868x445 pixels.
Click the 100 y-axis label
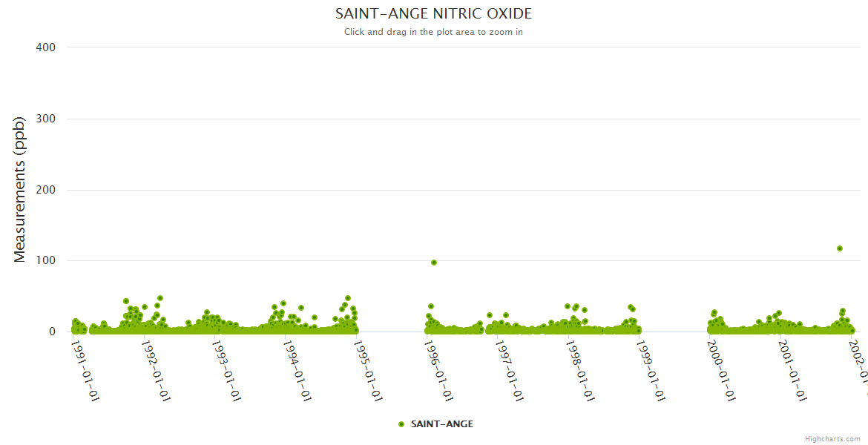(45, 261)
